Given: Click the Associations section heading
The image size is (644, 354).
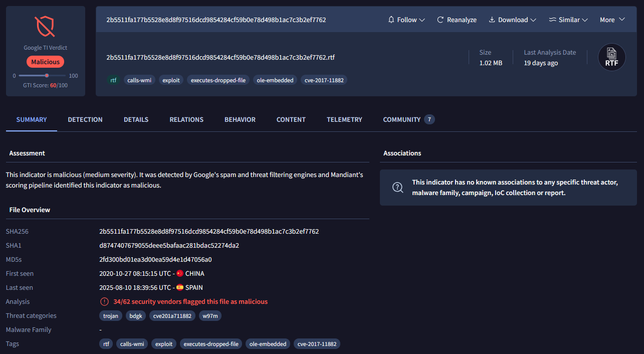Looking at the screenshot, I should 402,153.
